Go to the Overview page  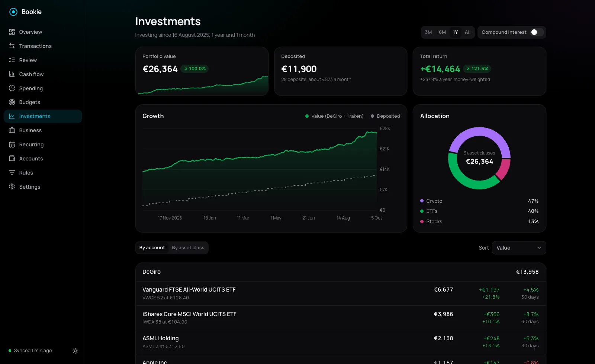(43, 32)
